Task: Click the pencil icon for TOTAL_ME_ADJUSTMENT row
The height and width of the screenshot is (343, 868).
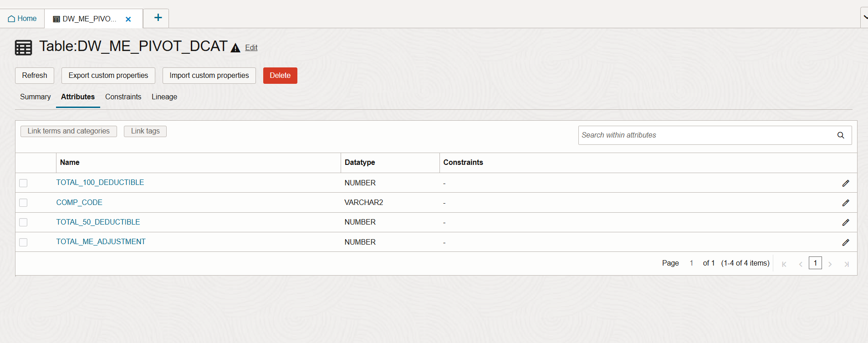Action: point(845,242)
